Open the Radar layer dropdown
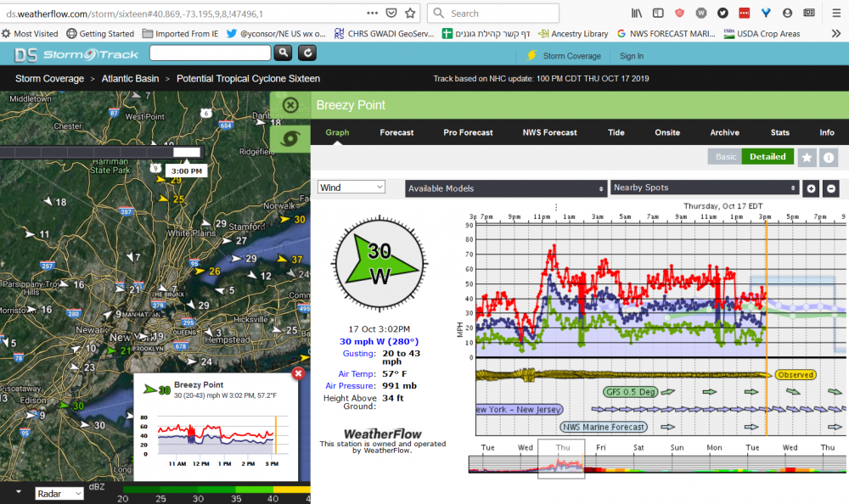 59,493
